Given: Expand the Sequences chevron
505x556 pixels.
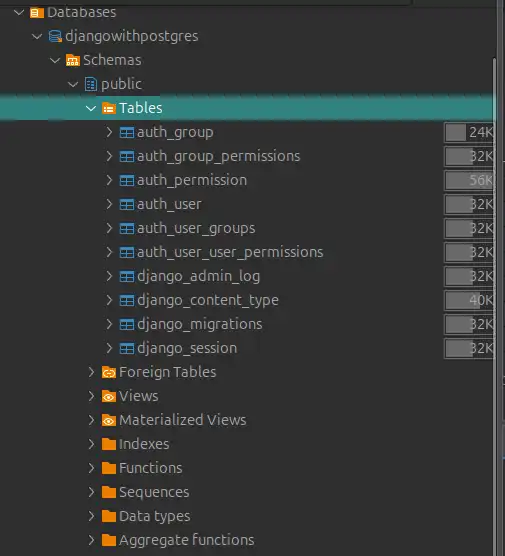Looking at the screenshot, I should [x=91, y=492].
